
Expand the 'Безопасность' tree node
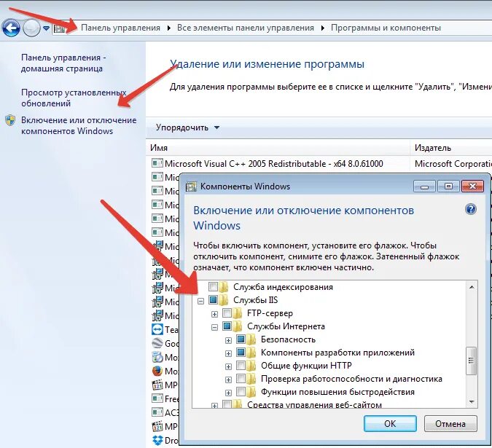(x=228, y=340)
